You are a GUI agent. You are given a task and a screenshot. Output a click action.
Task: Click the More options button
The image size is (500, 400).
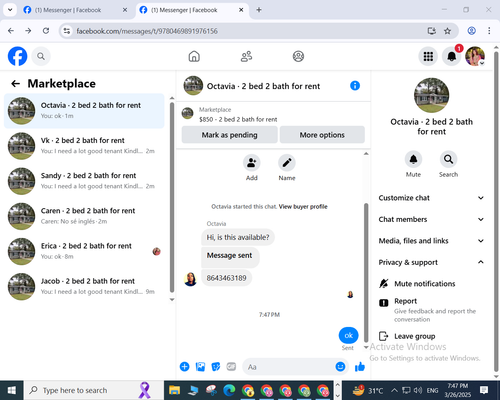[322, 135]
